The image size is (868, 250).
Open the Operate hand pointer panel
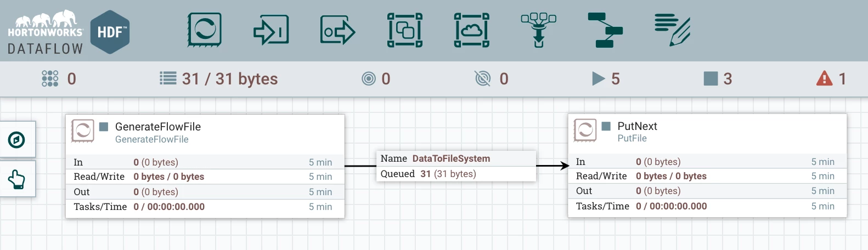tap(17, 179)
